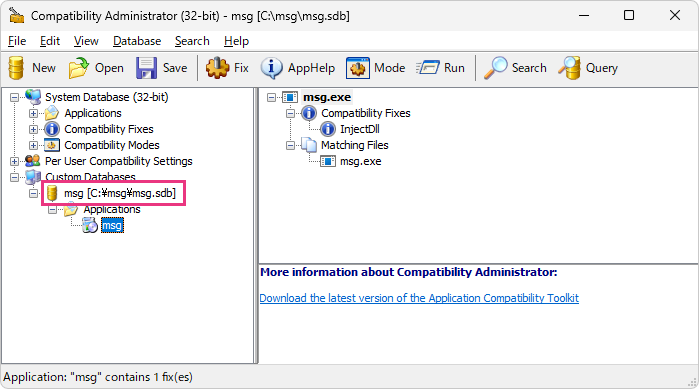Screen dimensions: 699x389
Task: Collapse Compatibility Fixes in right pane
Action: 290,113
